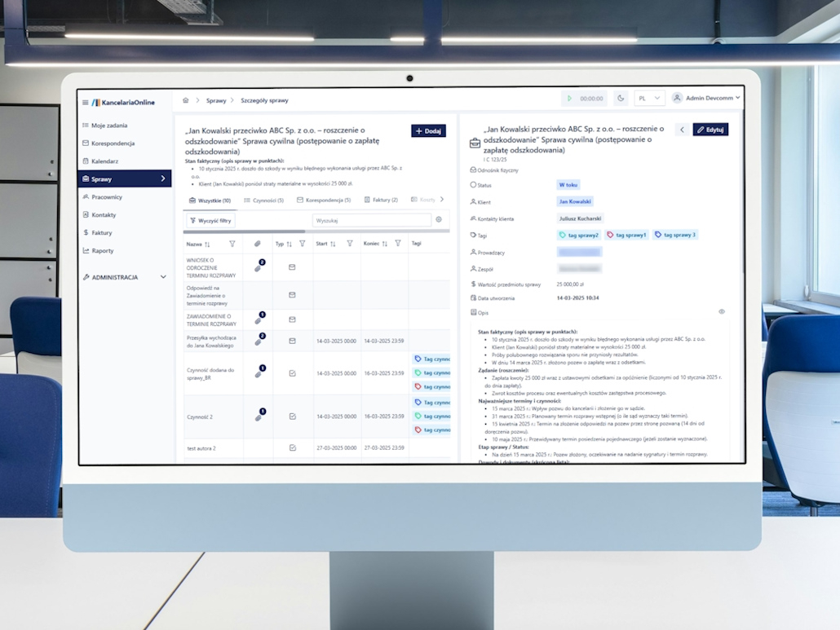Click the filter icon in Koniec column
The image size is (840, 630).
398,244
